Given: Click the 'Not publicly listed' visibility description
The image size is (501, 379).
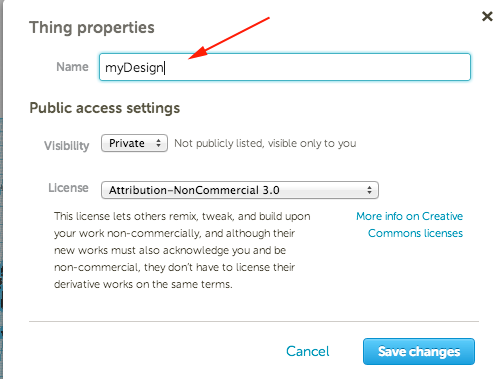Looking at the screenshot, I should (265, 143).
